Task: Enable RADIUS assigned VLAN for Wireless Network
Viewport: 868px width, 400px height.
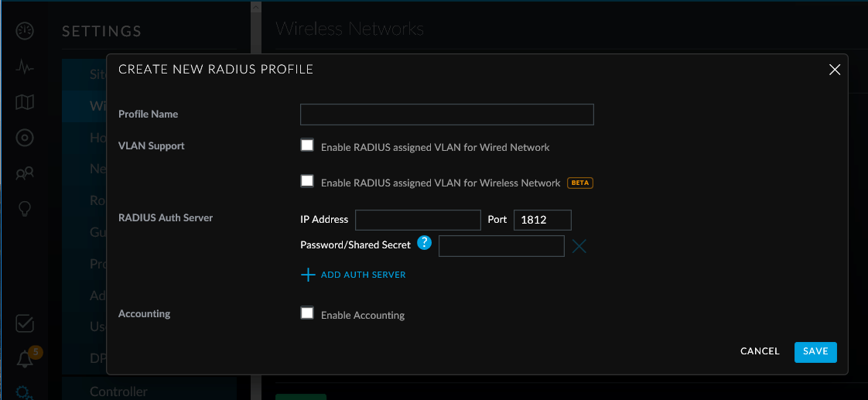Action: tap(307, 181)
